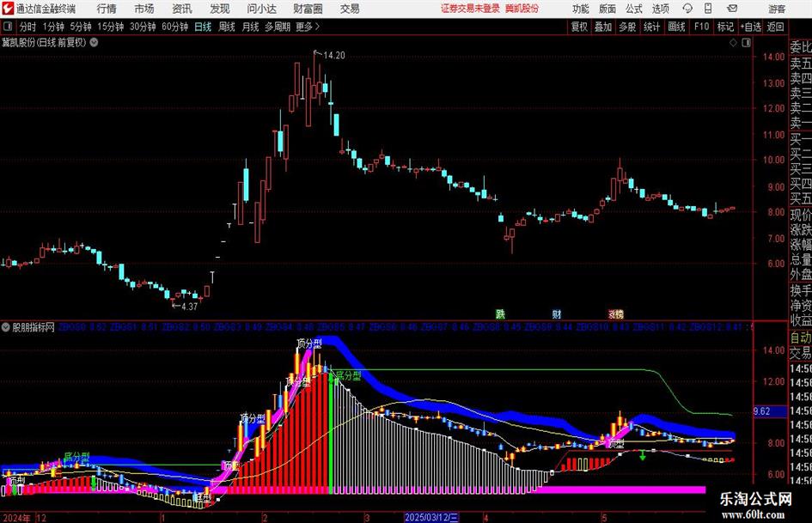
Task: Click the 涨榜 marker icon
Action: (x=616, y=313)
